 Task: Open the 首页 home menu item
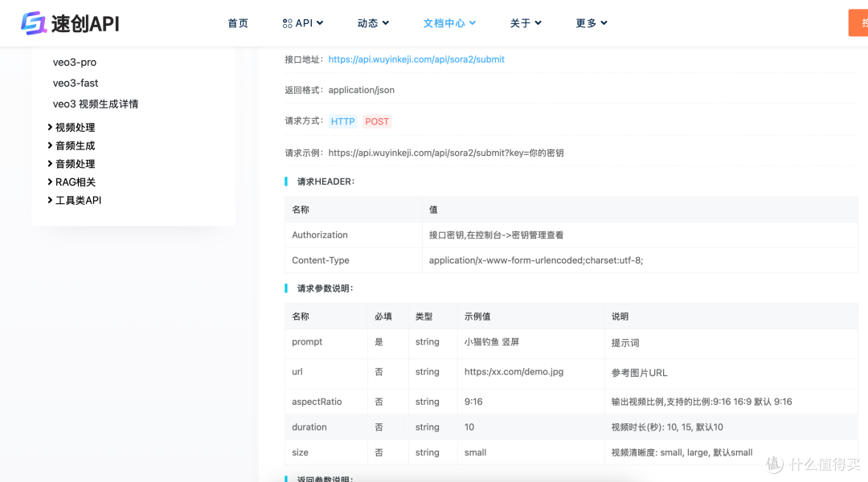tap(238, 23)
